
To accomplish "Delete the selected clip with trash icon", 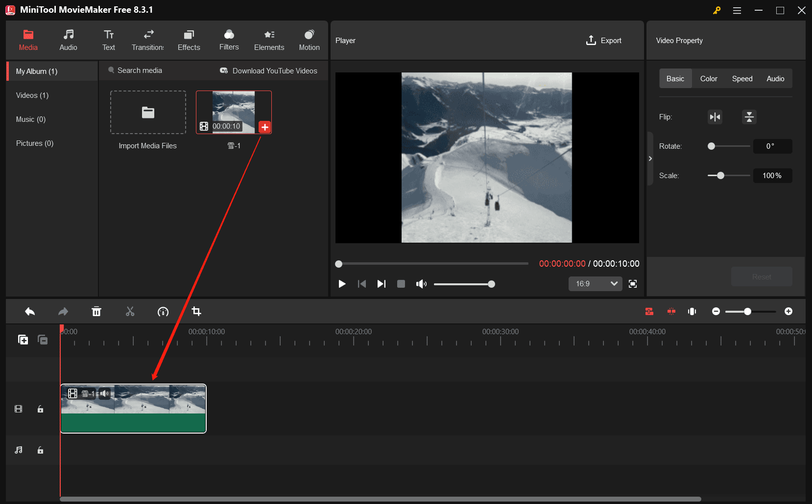I will pos(96,312).
